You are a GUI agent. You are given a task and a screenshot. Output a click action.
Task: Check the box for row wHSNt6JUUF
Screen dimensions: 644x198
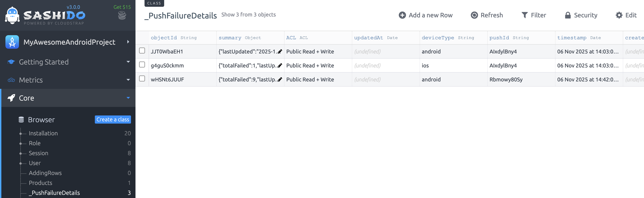(142, 79)
